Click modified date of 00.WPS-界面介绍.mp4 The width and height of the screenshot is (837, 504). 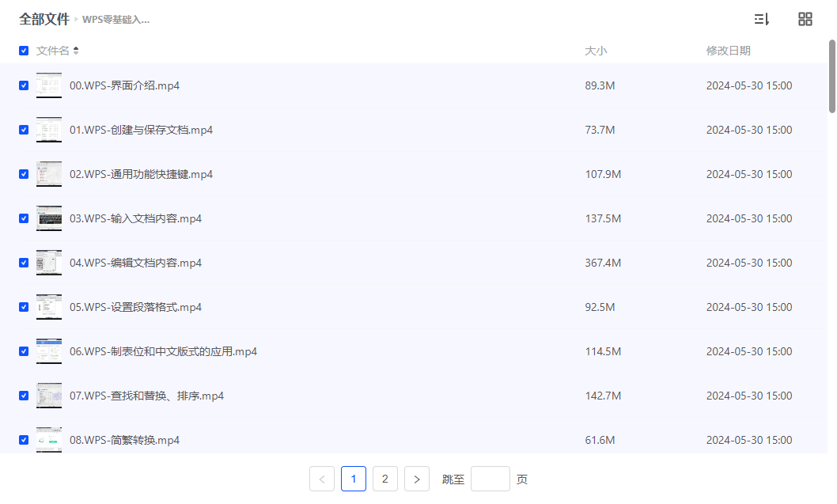[749, 85]
